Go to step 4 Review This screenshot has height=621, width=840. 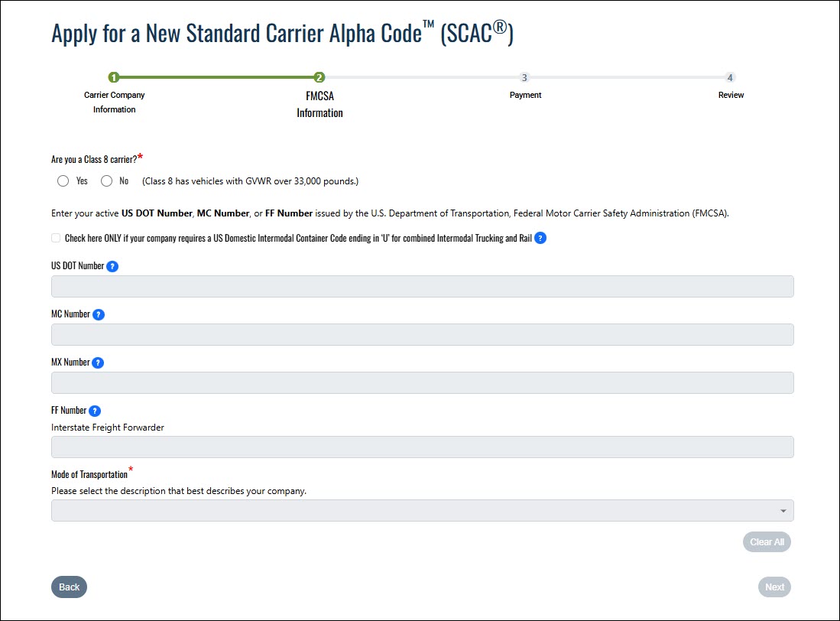(x=730, y=77)
